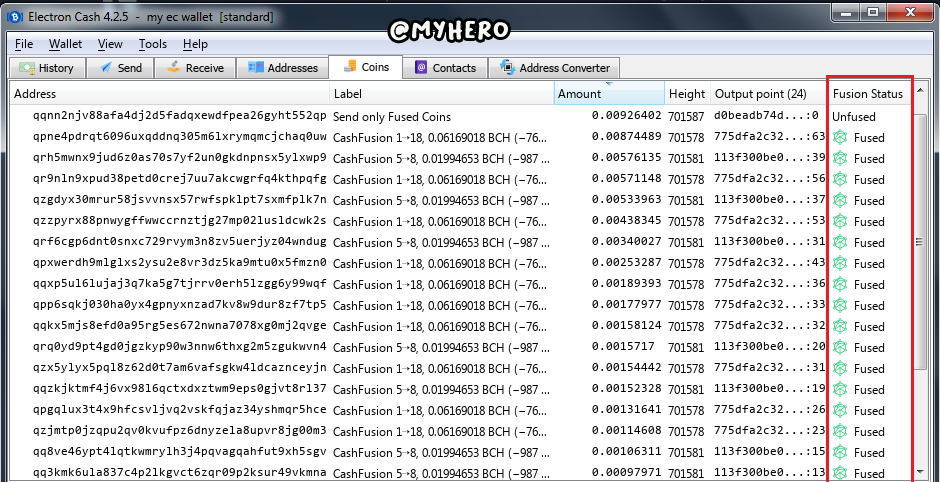Click the Fused icon in row 0.00874489

click(841, 138)
